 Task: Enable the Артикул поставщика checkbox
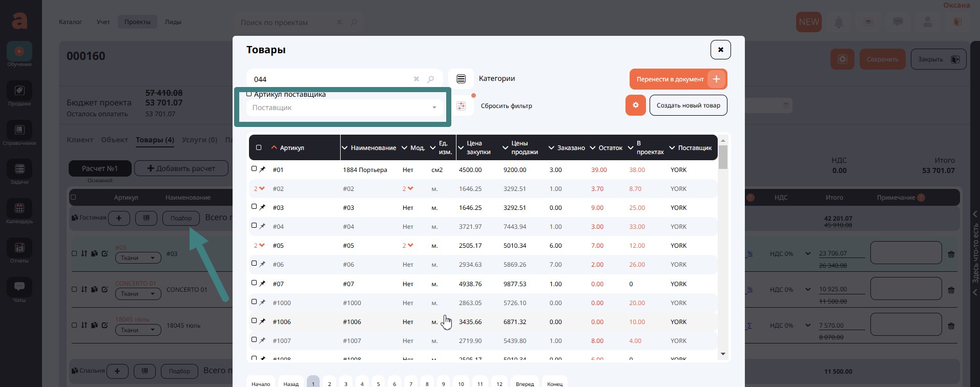[x=249, y=94]
